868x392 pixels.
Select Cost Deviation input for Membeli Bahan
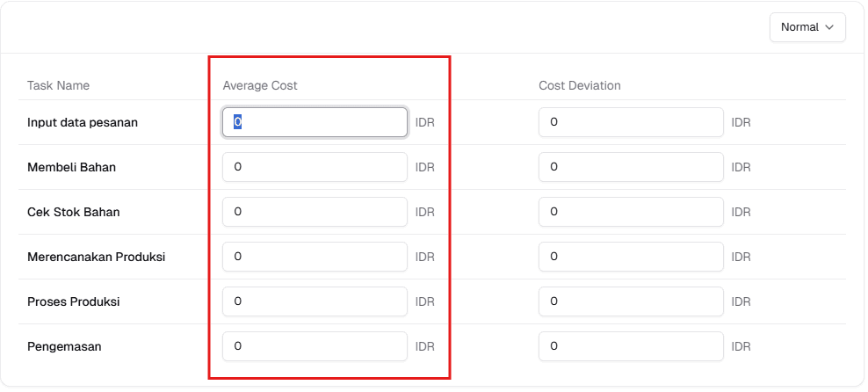[631, 167]
